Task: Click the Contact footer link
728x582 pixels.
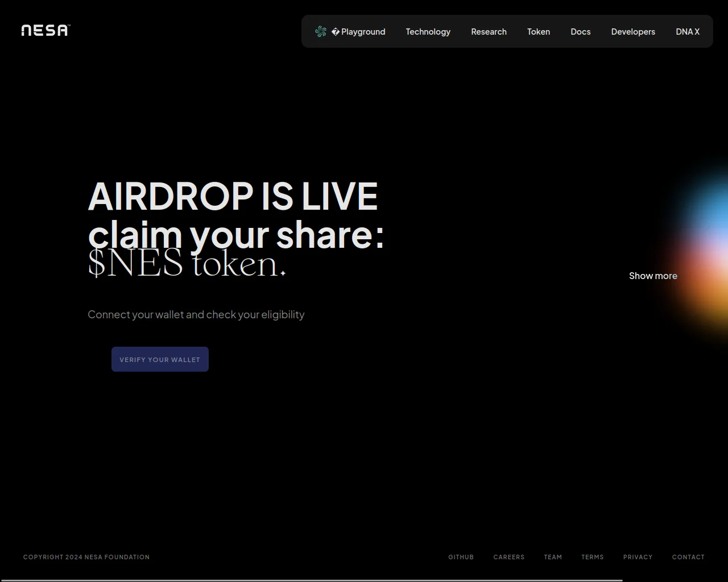Action: click(688, 557)
